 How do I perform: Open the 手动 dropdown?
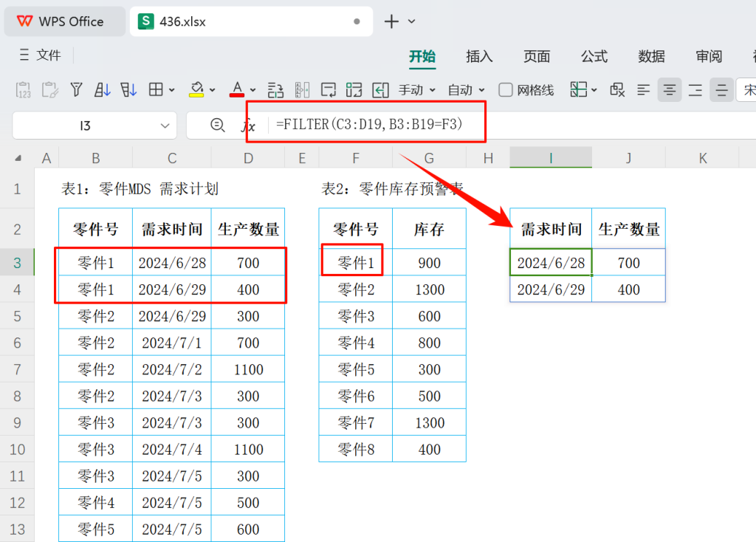pos(417,90)
